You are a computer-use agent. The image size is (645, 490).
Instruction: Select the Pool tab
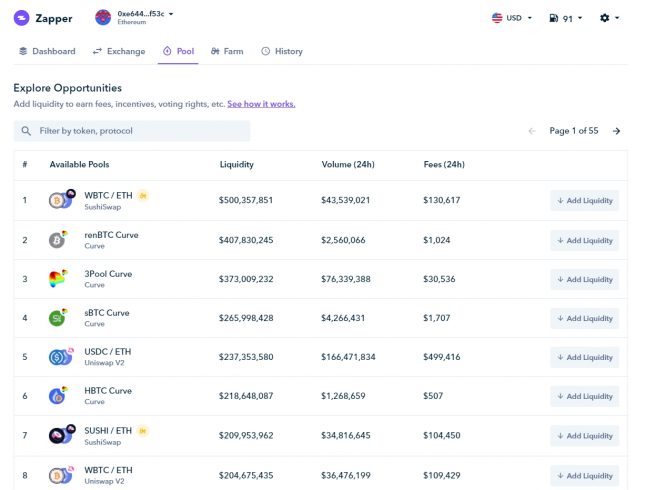179,51
